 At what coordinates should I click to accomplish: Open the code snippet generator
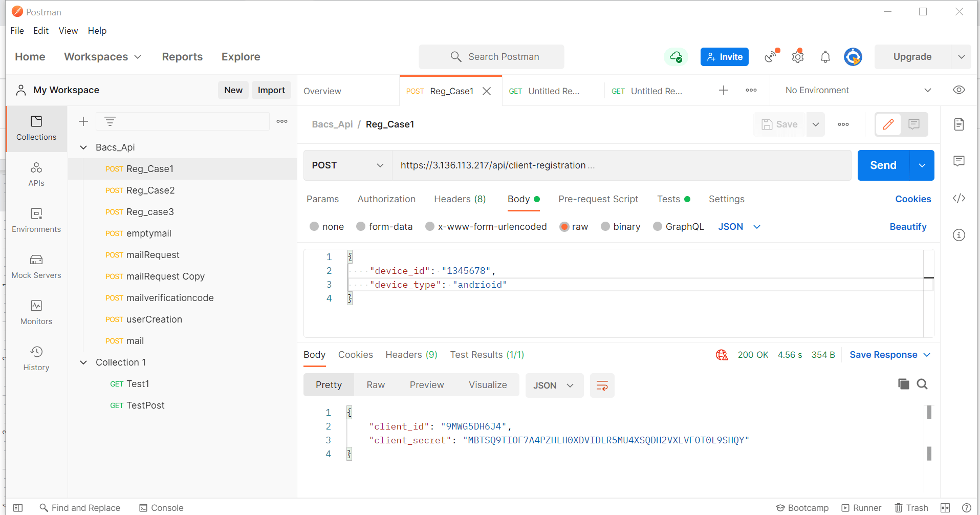tap(959, 198)
